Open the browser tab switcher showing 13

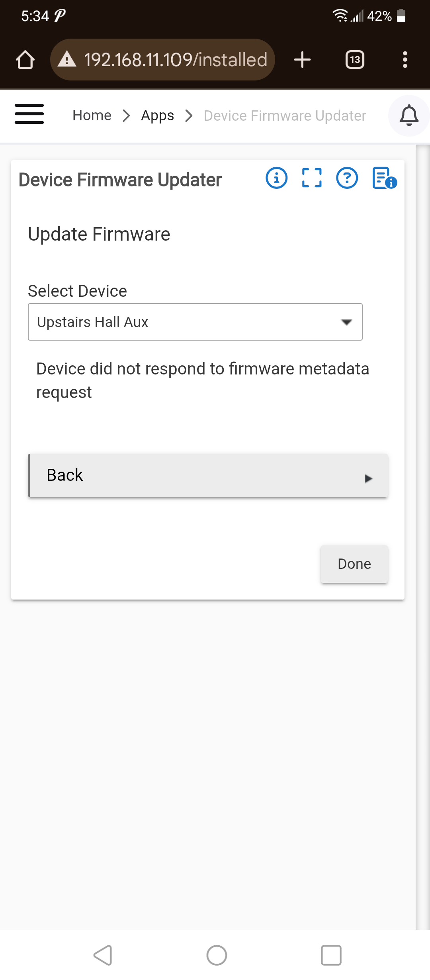pyautogui.click(x=355, y=60)
